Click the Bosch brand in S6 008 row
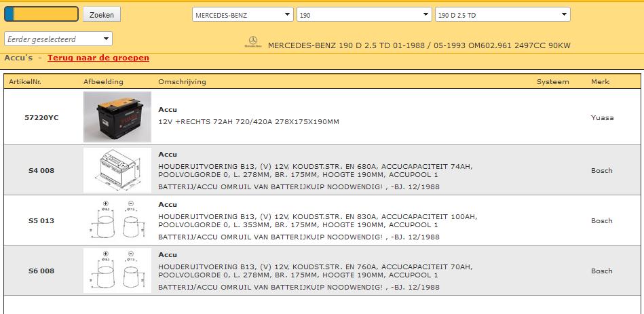The height and width of the screenshot is (314, 644). click(602, 271)
